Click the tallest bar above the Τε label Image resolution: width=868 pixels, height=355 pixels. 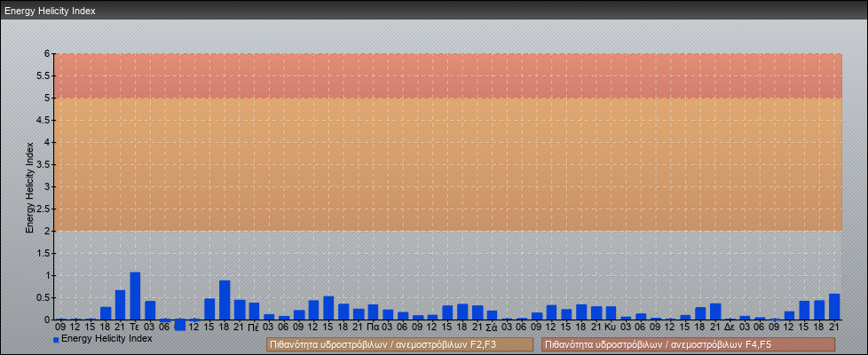point(135,296)
